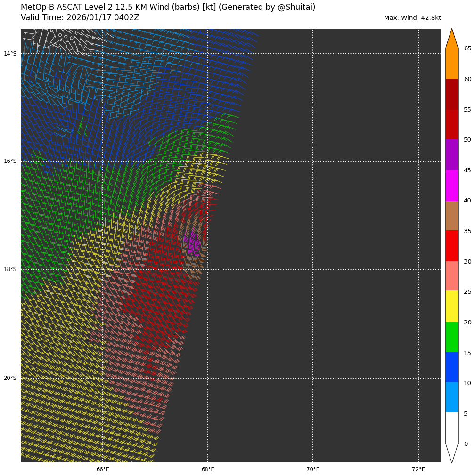The height and width of the screenshot is (476, 475).
Task: Click the grid intersection at 16°S 70°E
Action: point(313,161)
